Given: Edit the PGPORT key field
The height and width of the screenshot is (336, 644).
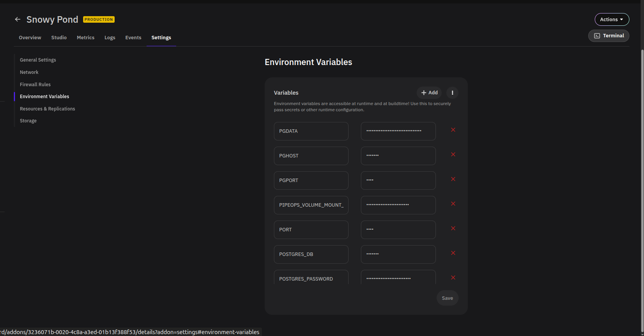Looking at the screenshot, I should (x=311, y=181).
